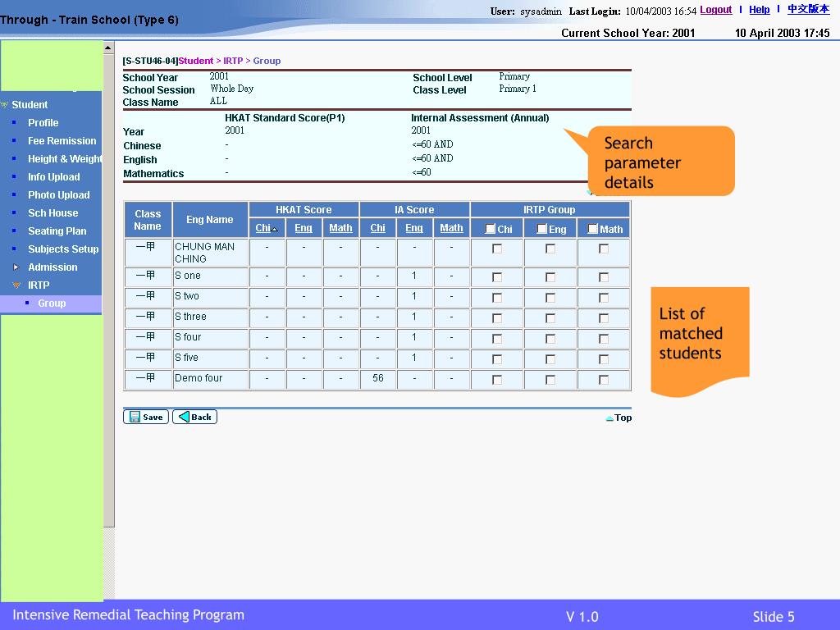Check Math group for S two
This screenshot has height=630, width=840.
pos(604,297)
